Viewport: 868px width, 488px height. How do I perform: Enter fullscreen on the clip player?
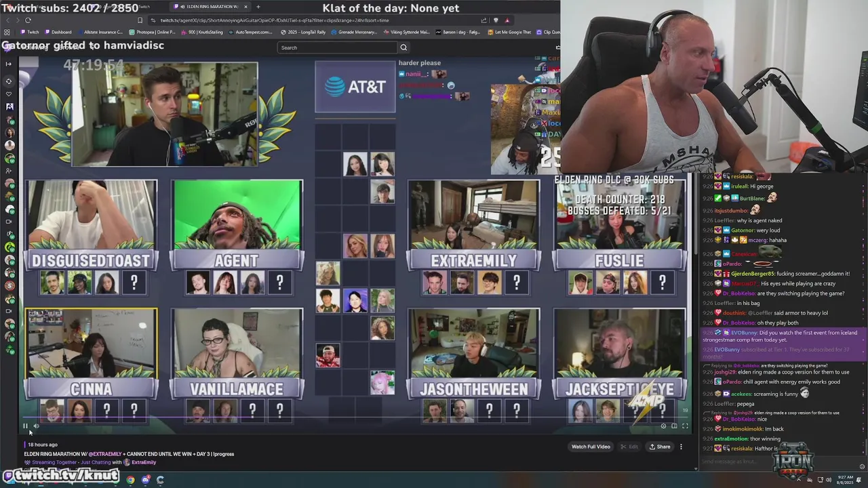click(685, 426)
